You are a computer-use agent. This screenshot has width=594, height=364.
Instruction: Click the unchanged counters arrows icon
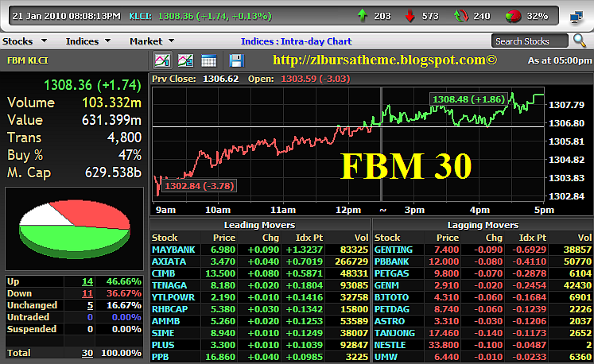[x=461, y=16]
